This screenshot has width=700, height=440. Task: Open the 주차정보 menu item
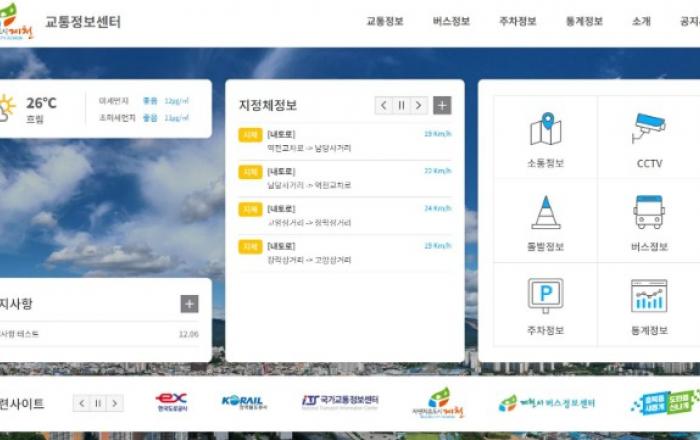[x=518, y=21]
